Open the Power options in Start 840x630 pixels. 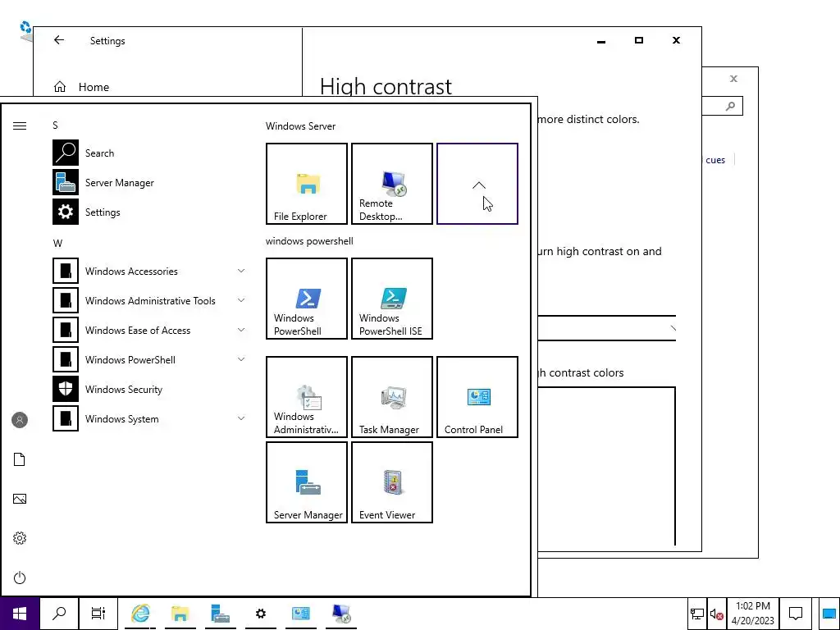point(20,577)
